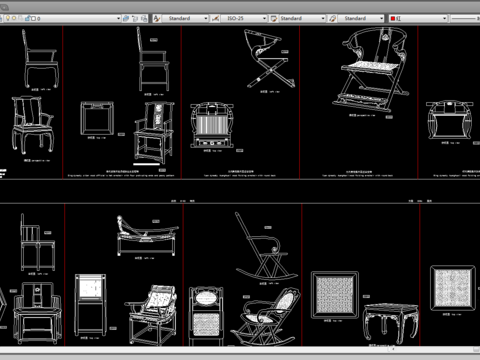This screenshot has width=480, height=360.
Task: Select the square woven stool top view
Action: [x=335, y=295]
